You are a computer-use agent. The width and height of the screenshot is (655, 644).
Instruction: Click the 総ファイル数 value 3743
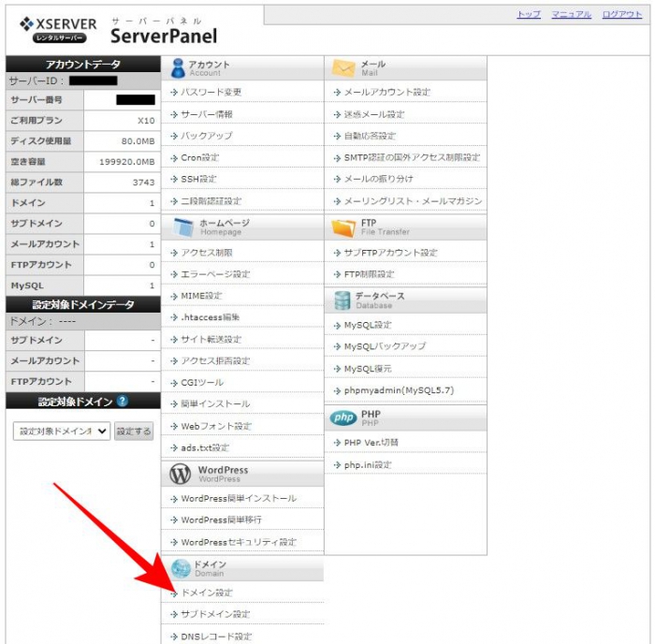[144, 183]
